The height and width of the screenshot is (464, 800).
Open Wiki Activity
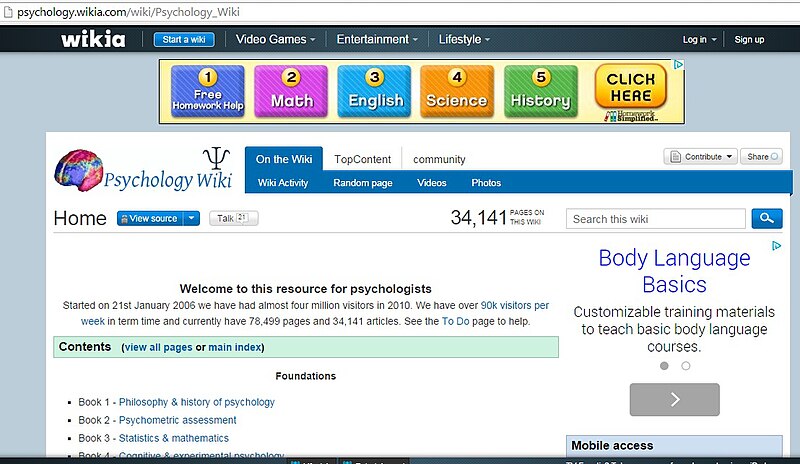(x=283, y=183)
